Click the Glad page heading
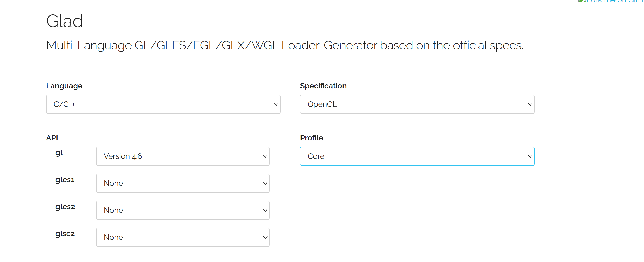The width and height of the screenshot is (644, 262). [x=65, y=21]
